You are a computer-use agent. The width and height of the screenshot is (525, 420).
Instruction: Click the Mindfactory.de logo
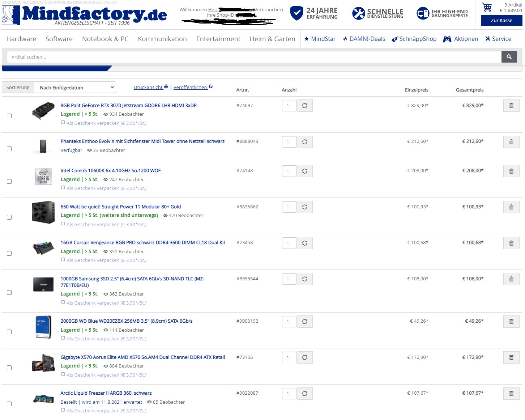[x=85, y=15]
